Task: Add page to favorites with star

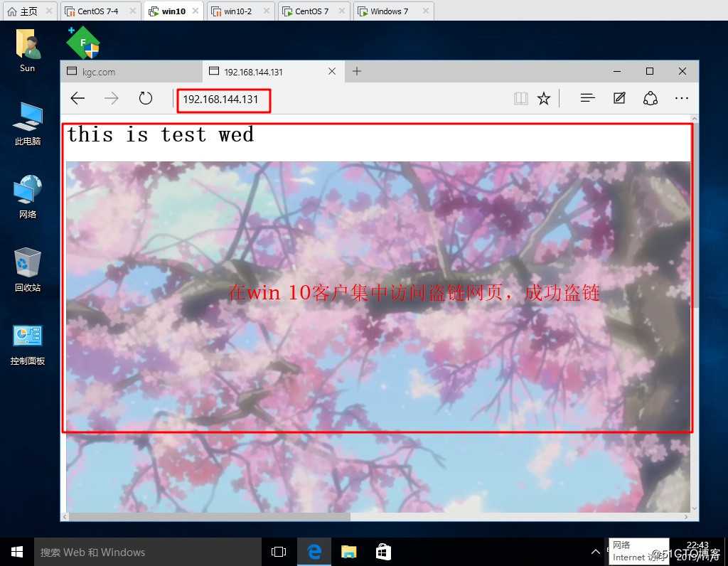Action: (x=544, y=98)
